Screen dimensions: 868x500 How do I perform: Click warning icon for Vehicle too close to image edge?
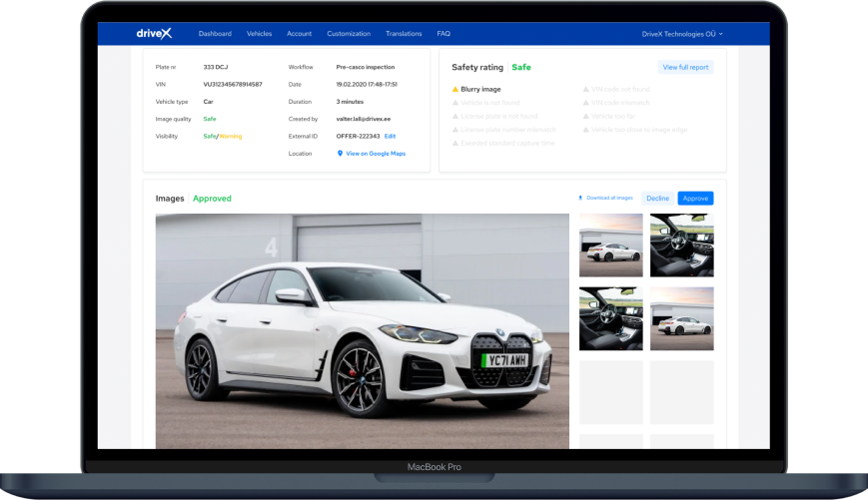click(x=585, y=130)
